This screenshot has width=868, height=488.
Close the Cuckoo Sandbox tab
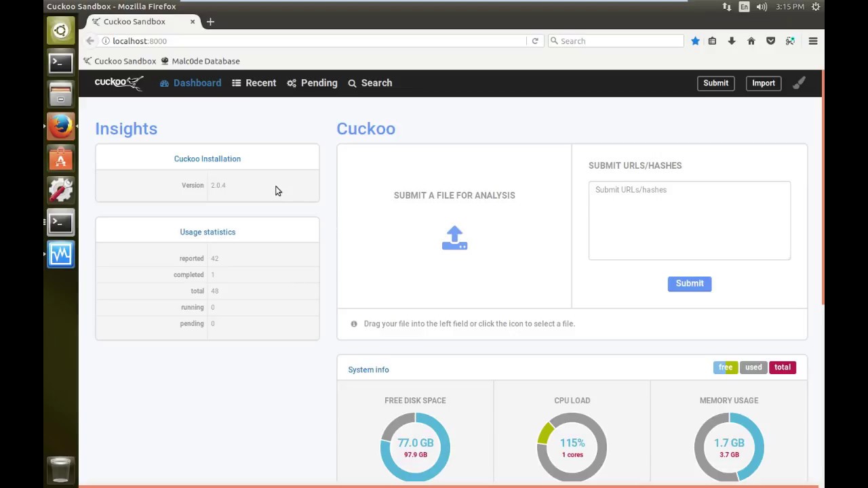pyautogui.click(x=193, y=22)
